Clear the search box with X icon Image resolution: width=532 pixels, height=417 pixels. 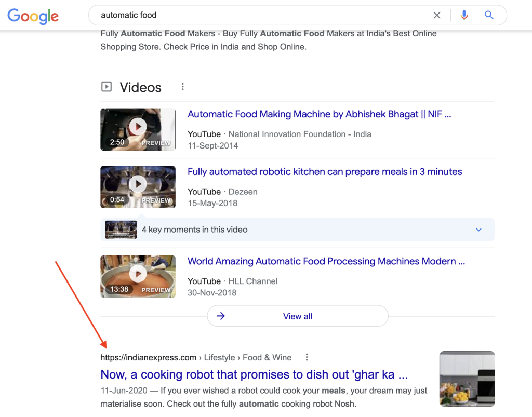pyautogui.click(x=436, y=15)
